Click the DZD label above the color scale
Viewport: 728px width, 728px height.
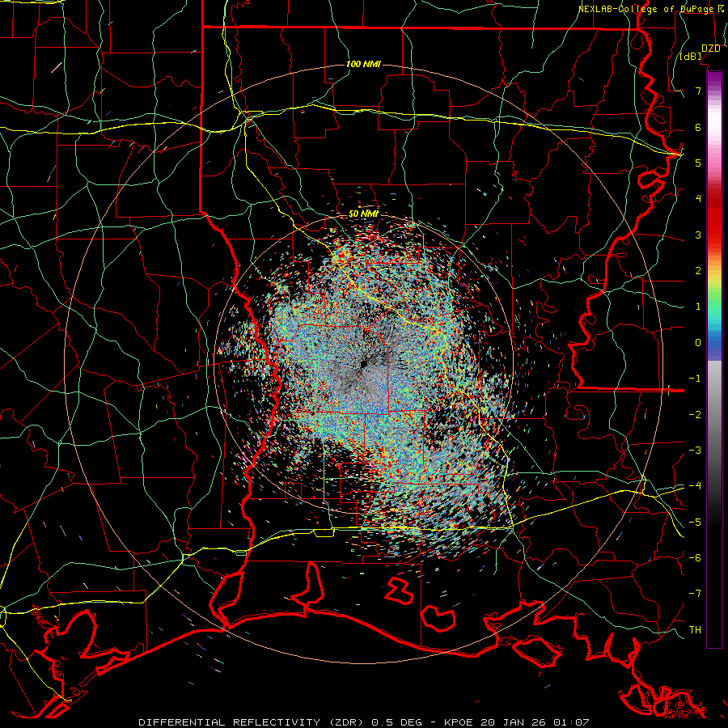pos(710,49)
